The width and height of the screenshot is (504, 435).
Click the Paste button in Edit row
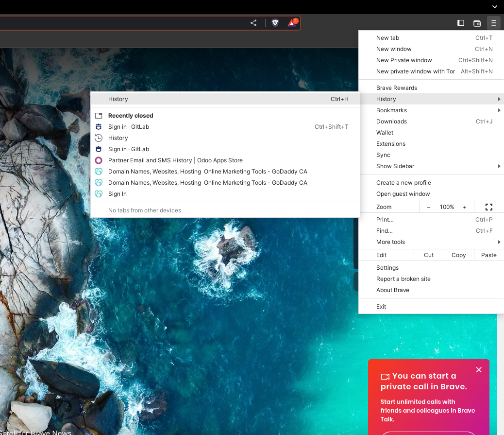pos(488,255)
